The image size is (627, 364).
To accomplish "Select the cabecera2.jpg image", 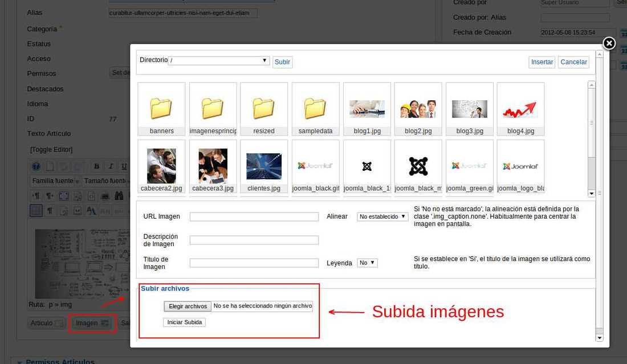I will 161,166.
